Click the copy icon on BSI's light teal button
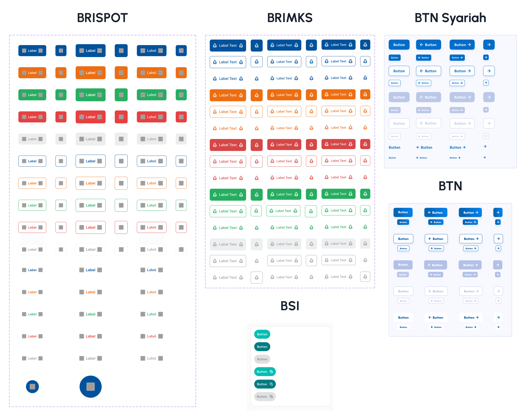526x420 pixels. (x=271, y=372)
